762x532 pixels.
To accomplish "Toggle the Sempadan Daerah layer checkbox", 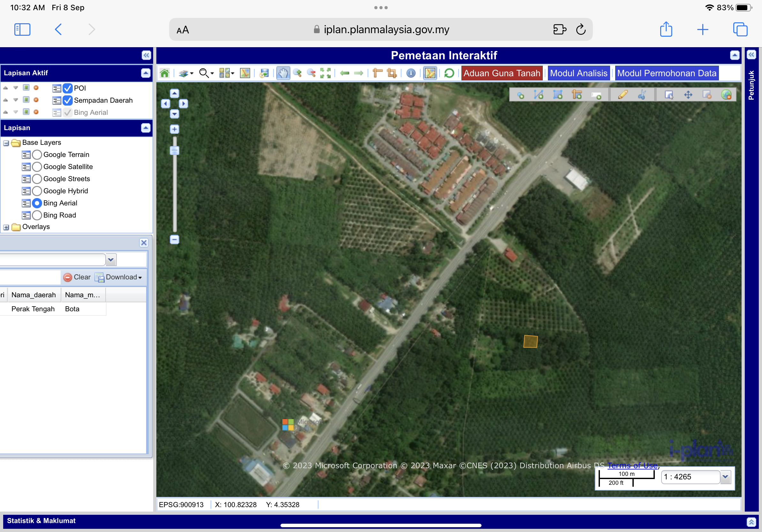I will [x=67, y=100].
